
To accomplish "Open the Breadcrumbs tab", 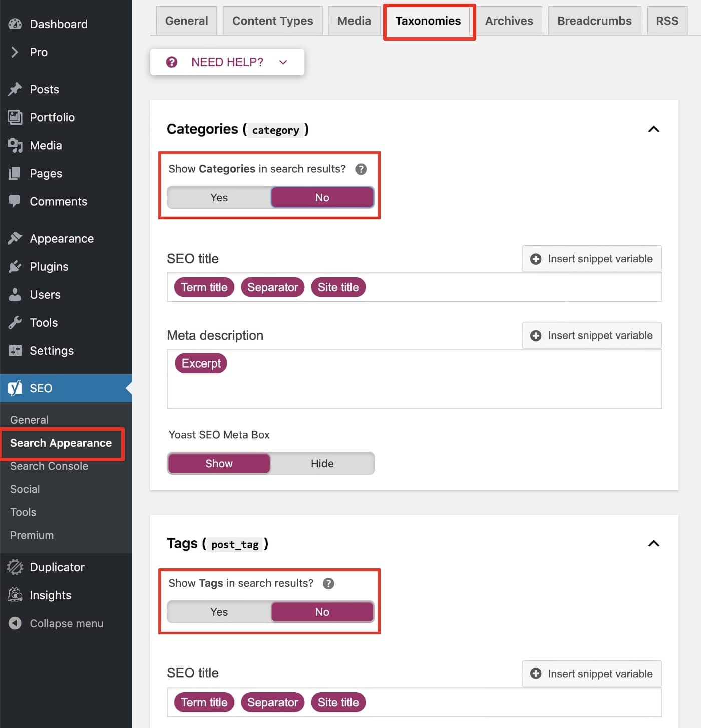I will click(x=594, y=21).
